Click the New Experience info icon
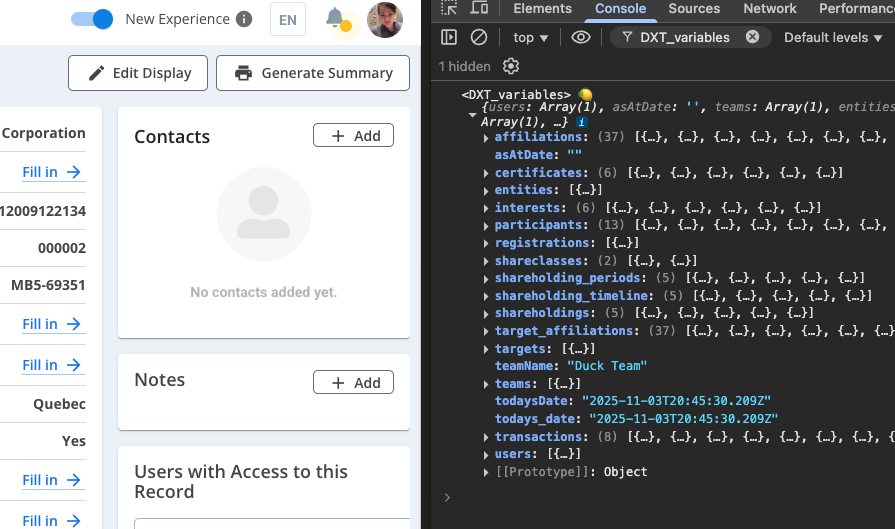The height and width of the screenshot is (529, 895). point(244,19)
